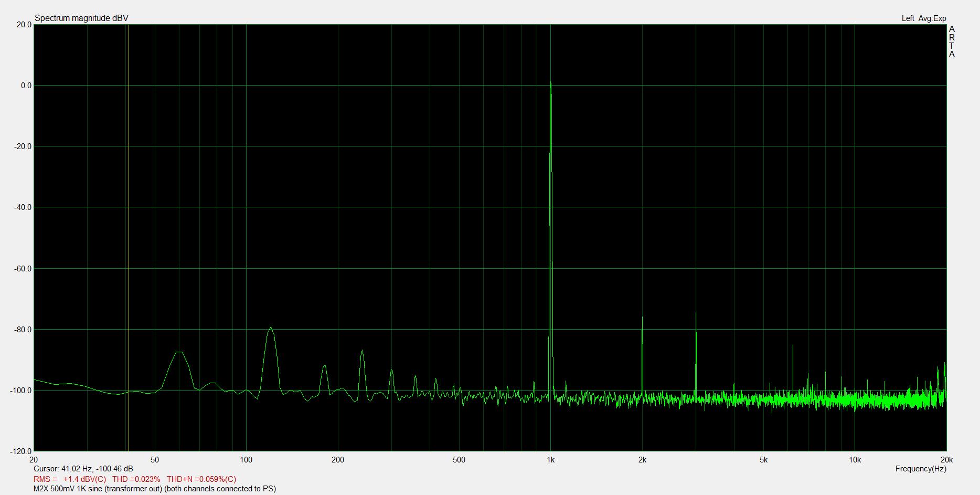This screenshot has width=980, height=495.
Task: Click the '-100.0' y-axis label
Action: coord(21,391)
